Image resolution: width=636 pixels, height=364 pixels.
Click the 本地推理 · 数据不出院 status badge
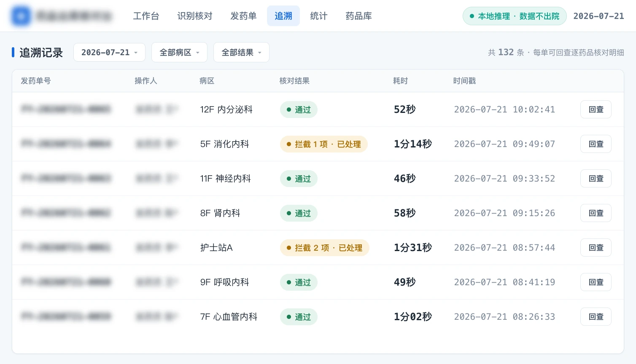coord(515,16)
